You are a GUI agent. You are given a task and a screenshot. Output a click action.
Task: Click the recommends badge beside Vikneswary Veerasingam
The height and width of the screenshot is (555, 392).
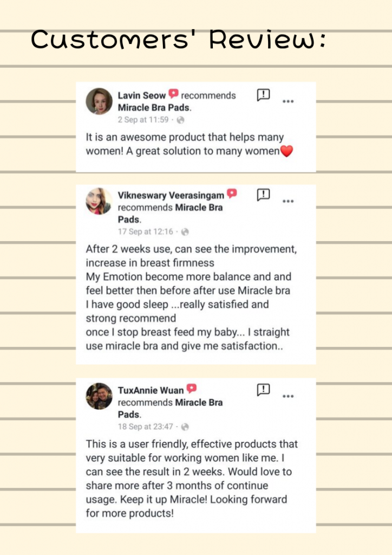point(232,193)
